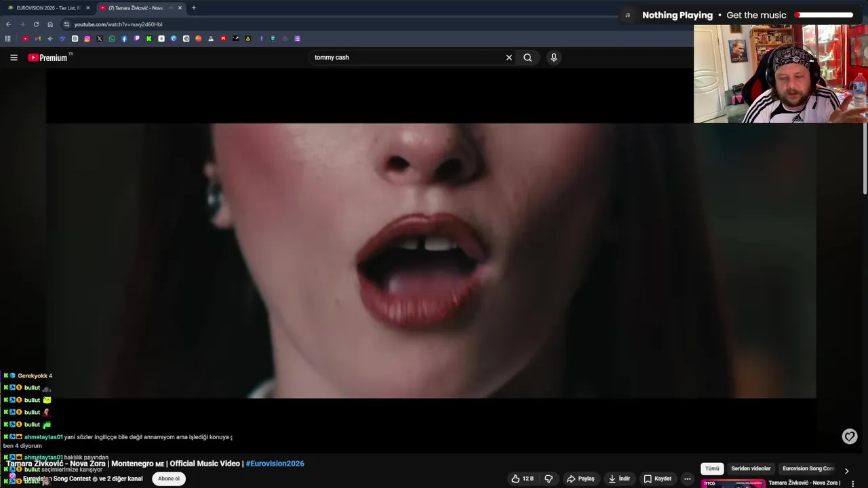Screen dimensions: 868x488
Task: Open site information icon in address bar
Action: [x=66, y=24]
